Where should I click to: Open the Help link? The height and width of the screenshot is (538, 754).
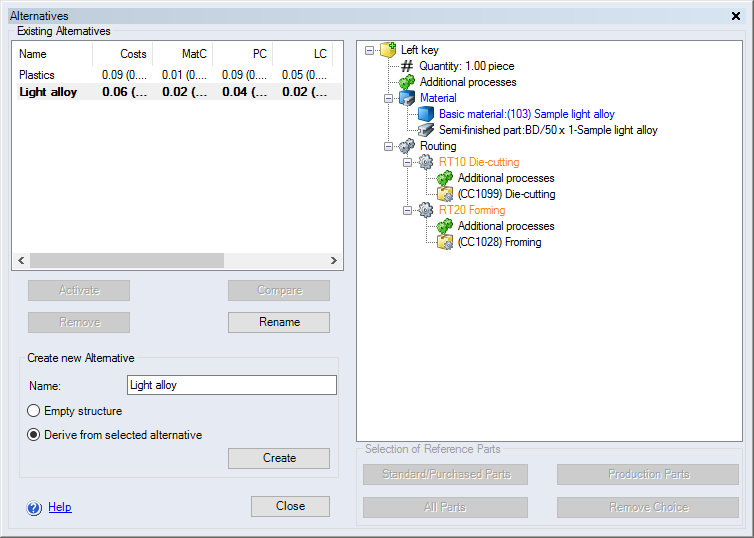point(60,507)
